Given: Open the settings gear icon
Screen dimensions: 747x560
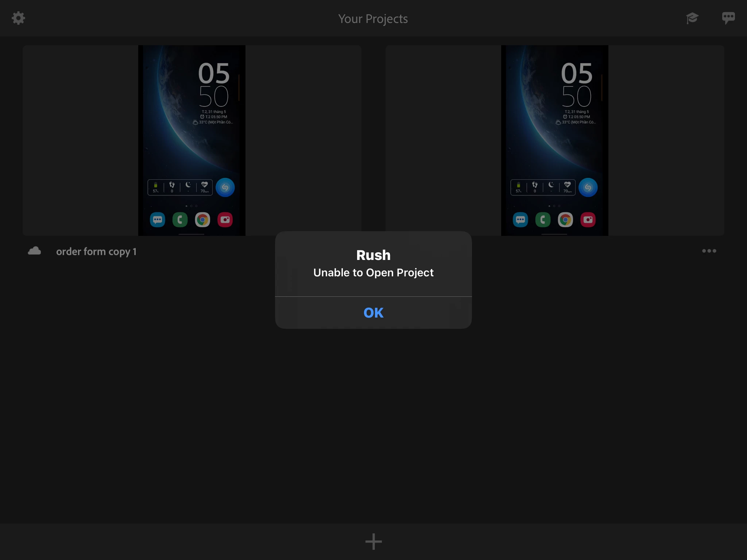Looking at the screenshot, I should [18, 18].
